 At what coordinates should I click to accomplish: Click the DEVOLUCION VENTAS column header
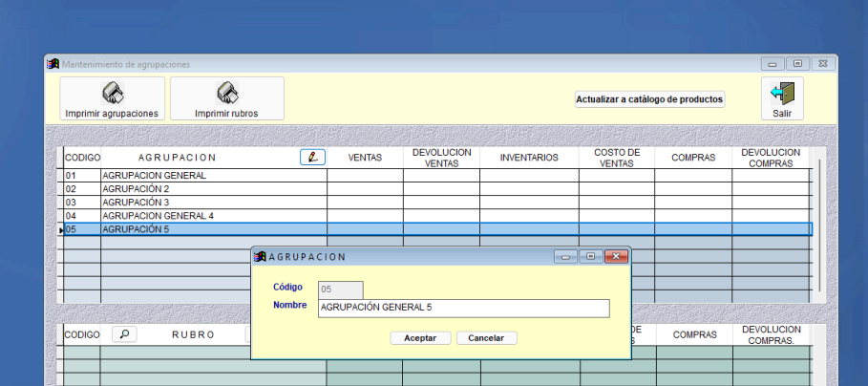(442, 158)
